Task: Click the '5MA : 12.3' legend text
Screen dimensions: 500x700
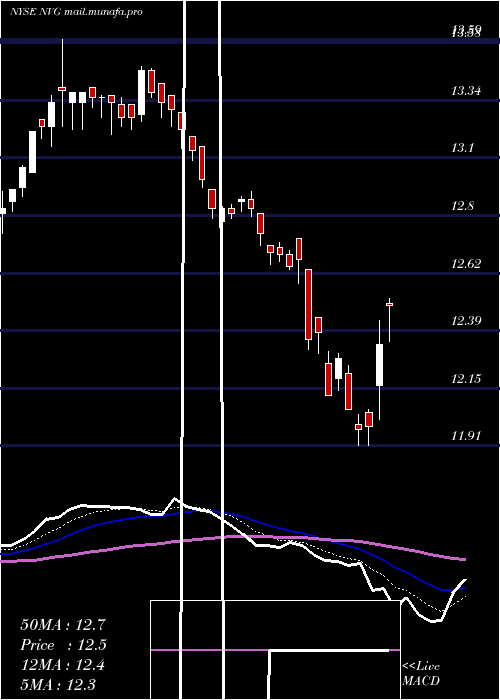Action: click(x=58, y=684)
